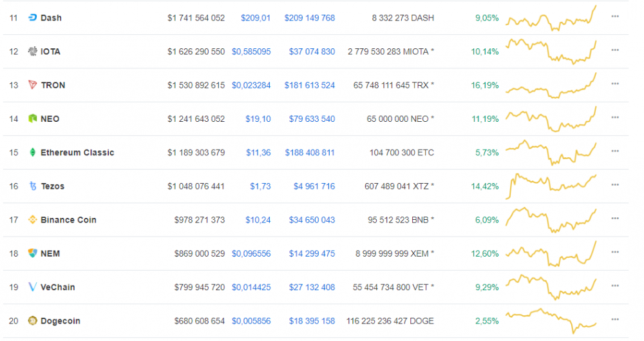Open the more options menu for Dash
644x341 pixels.
tap(615, 17)
